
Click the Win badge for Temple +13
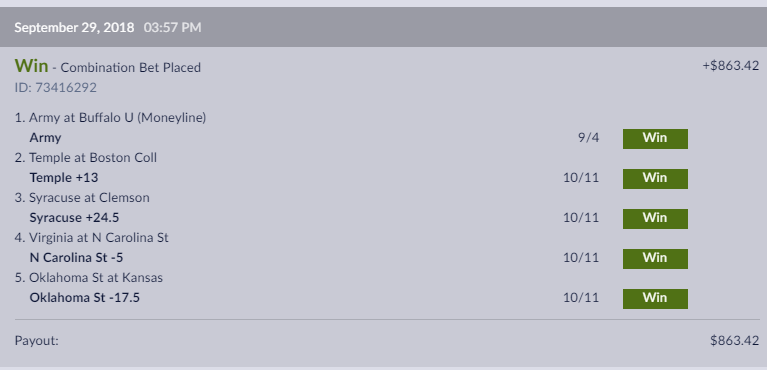[655, 179]
